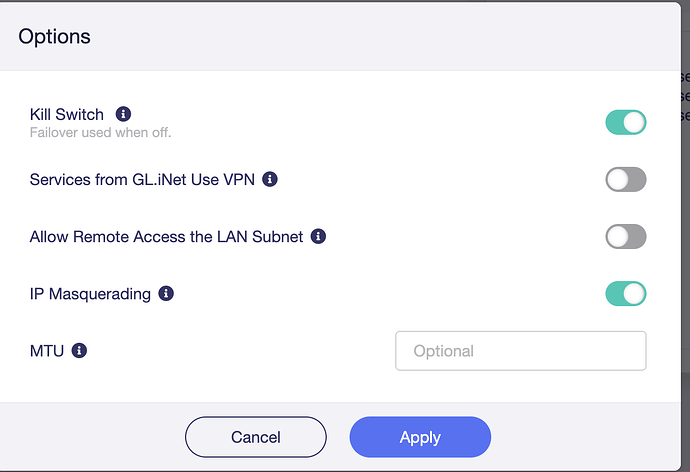Disable the Kill Switch toggle
This screenshot has width=690, height=472.
pyautogui.click(x=626, y=122)
